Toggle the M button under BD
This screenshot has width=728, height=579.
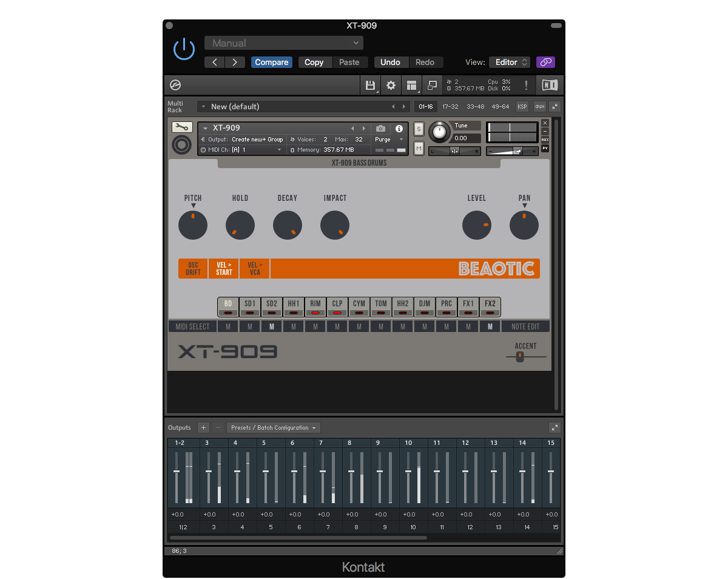227,327
